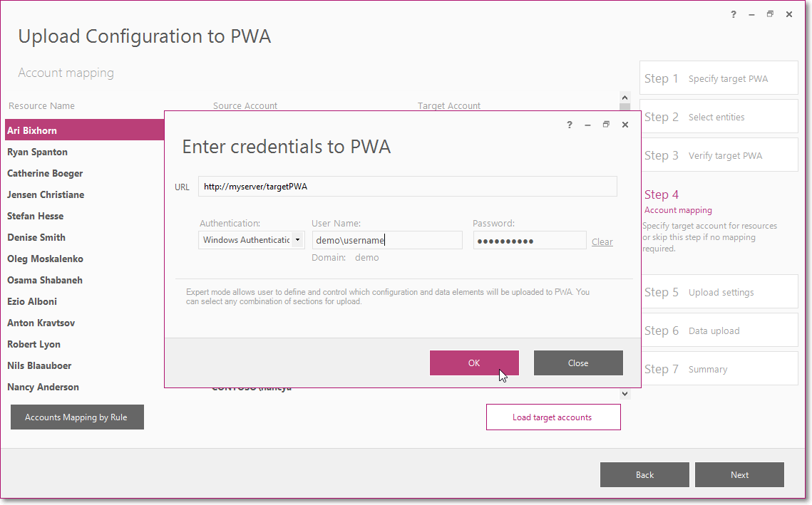Screen dimensions: 812x505
Task: Restore the main wizard window
Action: click(770, 14)
